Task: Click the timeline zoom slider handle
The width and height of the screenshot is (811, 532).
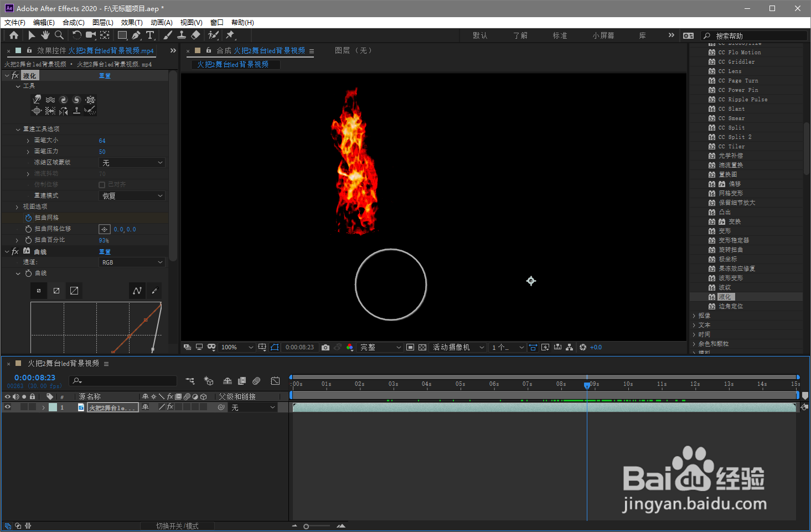Action: point(306,526)
